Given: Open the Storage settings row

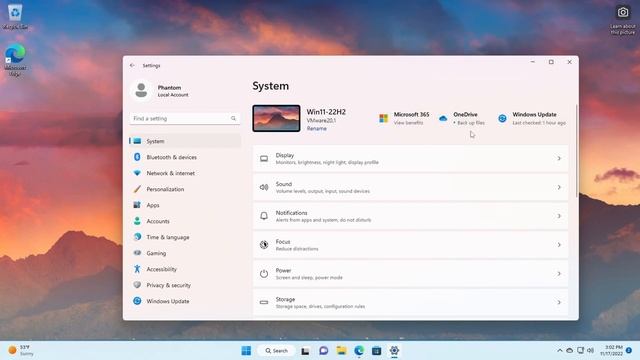Looking at the screenshot, I should coord(410,302).
